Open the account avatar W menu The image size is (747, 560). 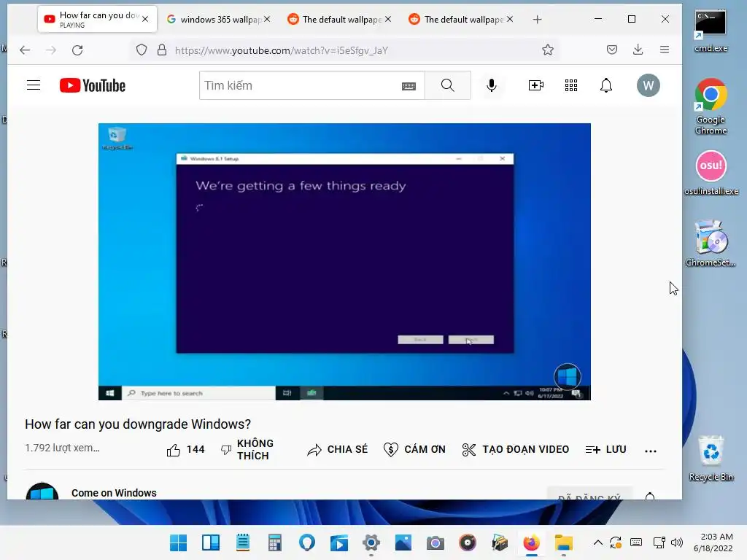point(649,86)
